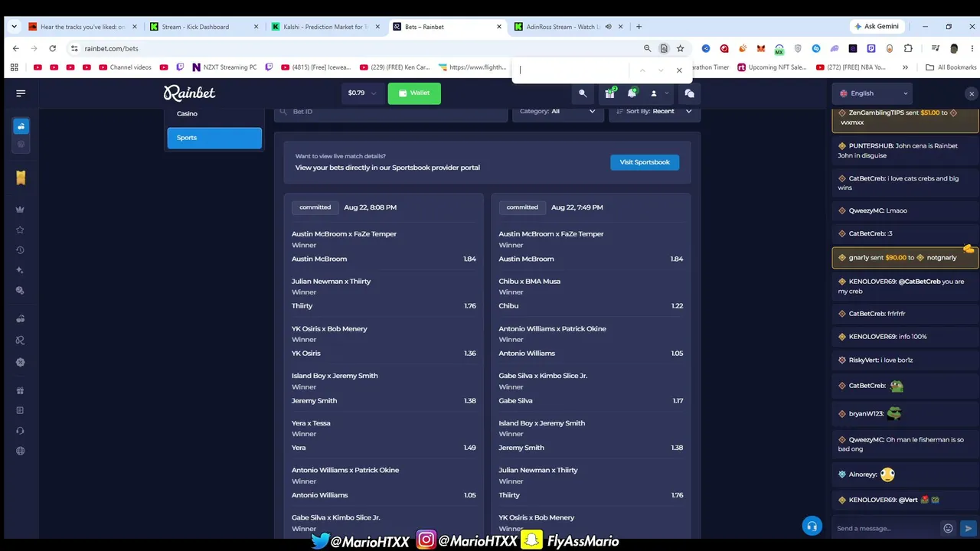Click the committed badge on 8:08 PM bet
Image resolution: width=980 pixels, height=551 pixels.
(315, 207)
